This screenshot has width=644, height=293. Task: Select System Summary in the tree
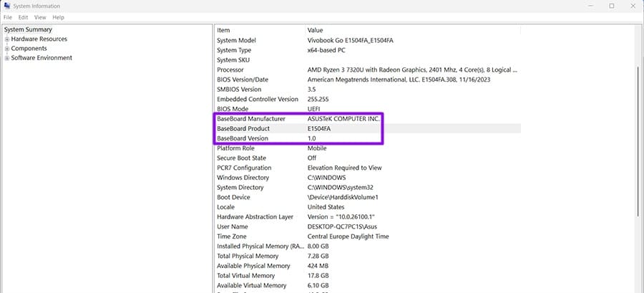click(28, 29)
